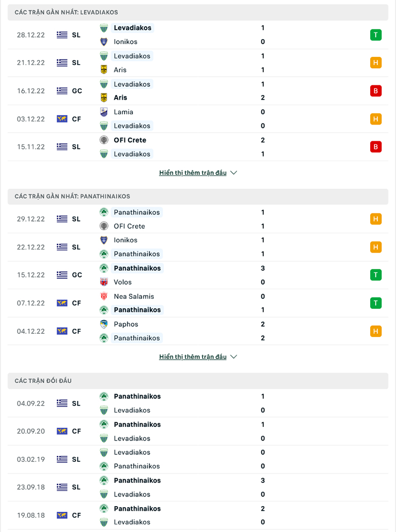Viewport: 396px width, 532px height.
Task: Click the OFI Crete team logo
Action: [x=105, y=140]
